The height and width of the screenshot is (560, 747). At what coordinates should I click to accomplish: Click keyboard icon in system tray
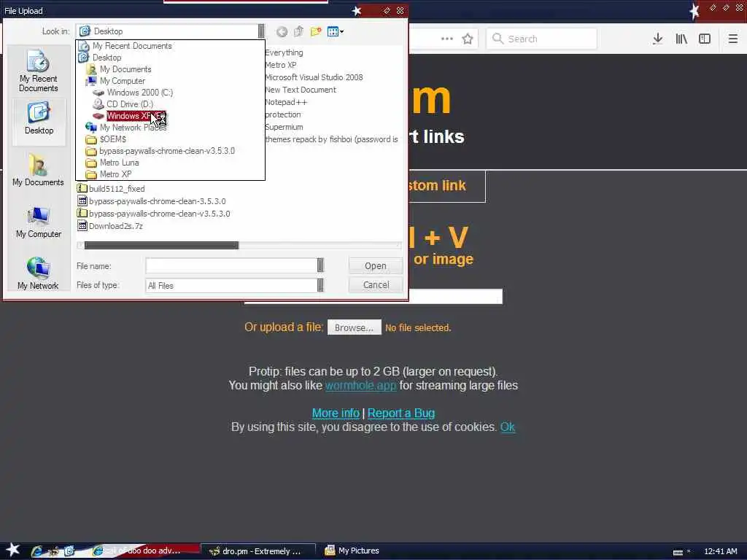tap(678, 552)
